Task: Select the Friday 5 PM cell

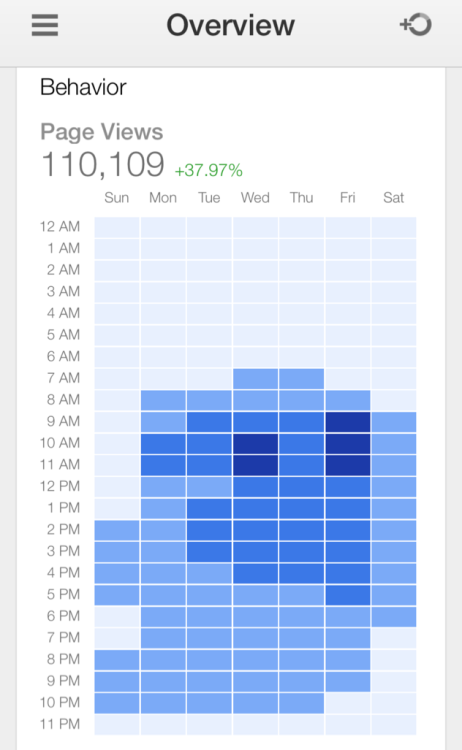Action: [348, 595]
